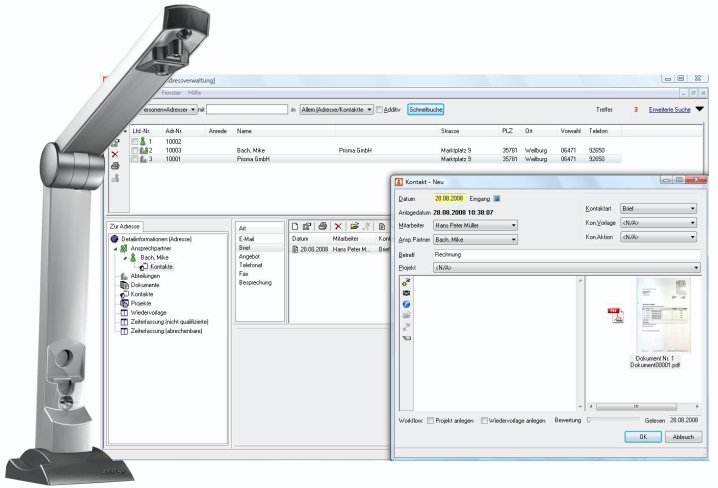
Task: Enable the Projekt anlegen checkbox
Action: (x=430, y=421)
